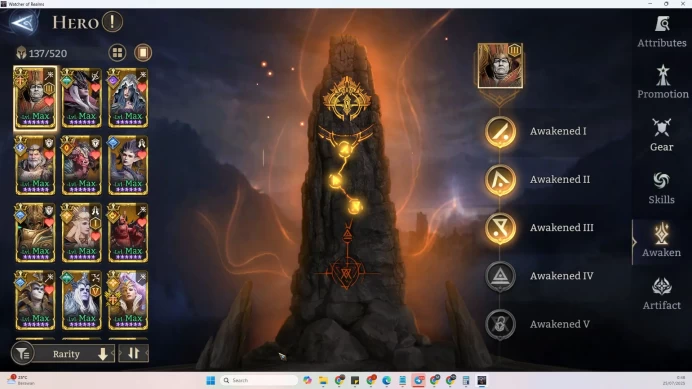The width and height of the screenshot is (692, 389).
Task: Open Sticky Notes from the taskbar
Action: 355,380
